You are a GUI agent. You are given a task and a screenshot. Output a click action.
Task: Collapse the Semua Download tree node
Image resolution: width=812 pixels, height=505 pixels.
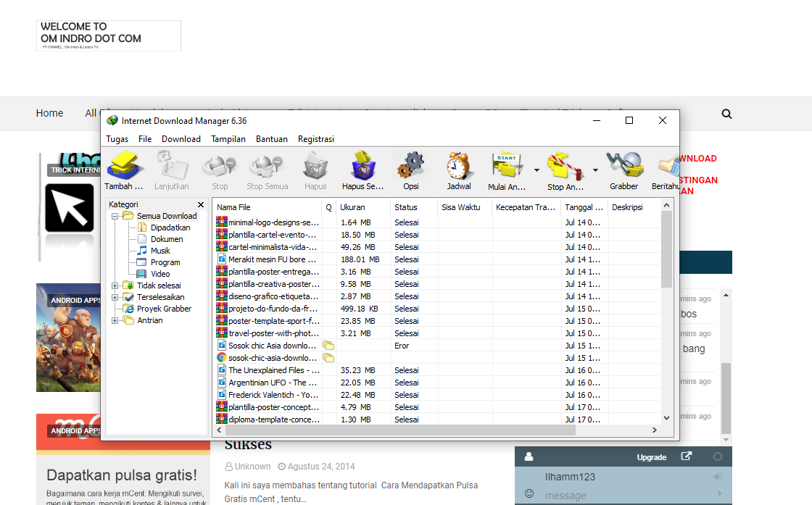coord(115,217)
